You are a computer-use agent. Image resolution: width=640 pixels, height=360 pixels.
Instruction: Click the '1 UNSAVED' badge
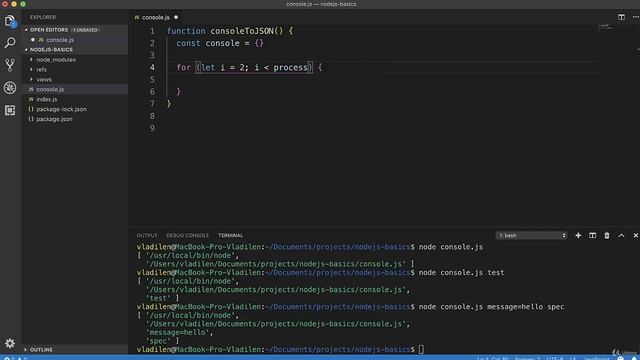85,30
